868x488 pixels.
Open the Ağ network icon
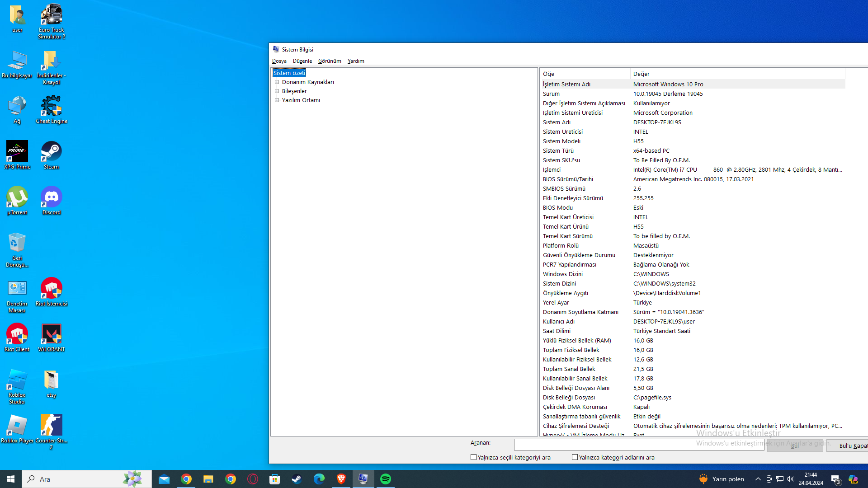[x=17, y=109]
